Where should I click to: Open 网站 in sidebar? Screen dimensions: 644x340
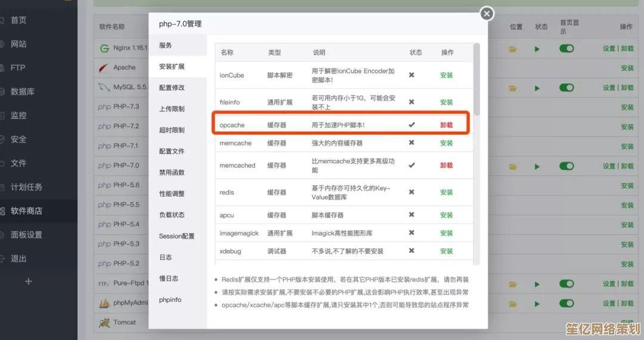18,44
